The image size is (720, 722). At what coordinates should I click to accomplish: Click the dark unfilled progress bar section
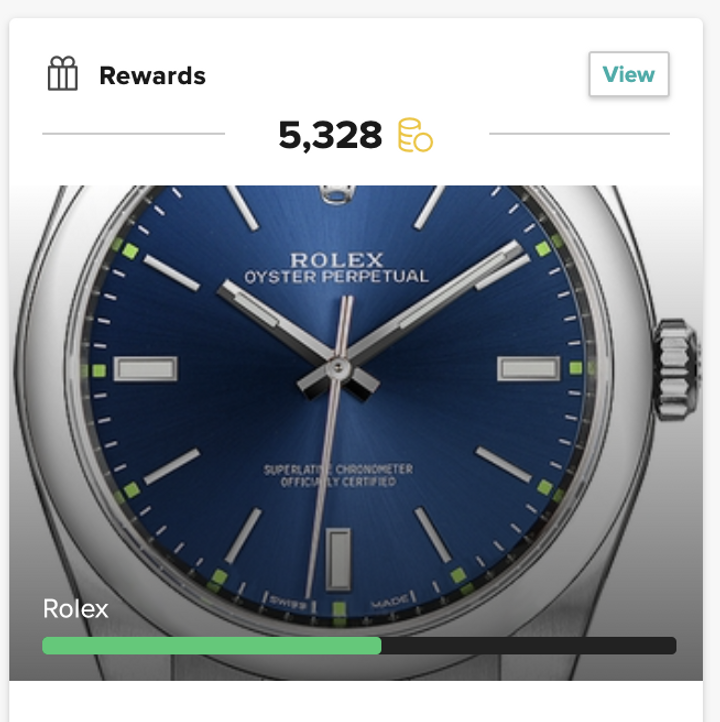(x=529, y=646)
